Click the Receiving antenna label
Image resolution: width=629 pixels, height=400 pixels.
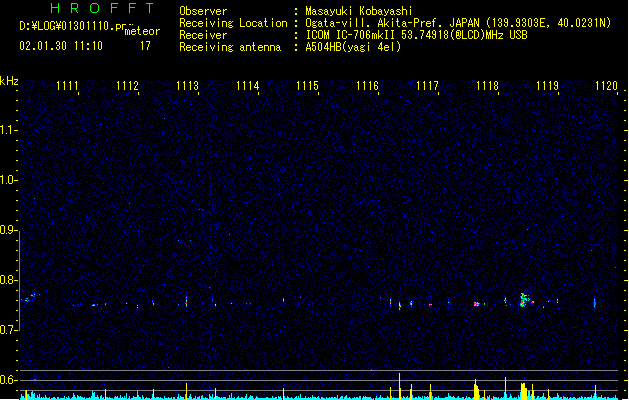point(230,47)
